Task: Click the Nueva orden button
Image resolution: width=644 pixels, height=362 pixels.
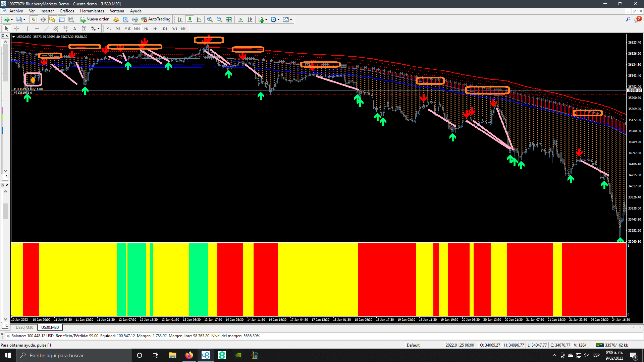Action: (95, 19)
